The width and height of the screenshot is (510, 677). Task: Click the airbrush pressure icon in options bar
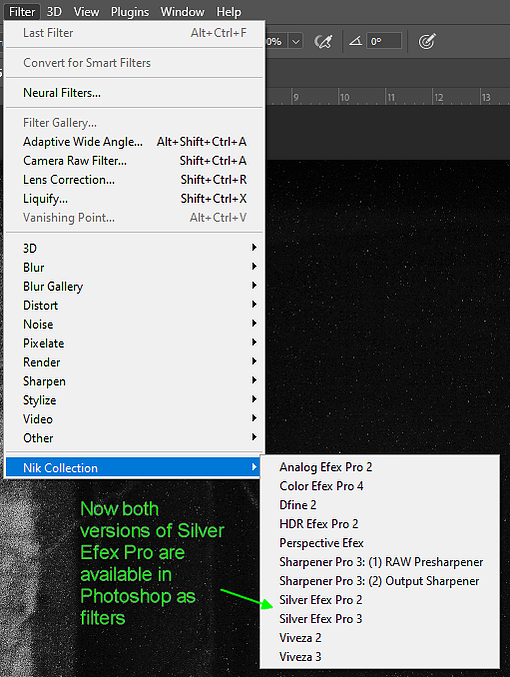(323, 42)
